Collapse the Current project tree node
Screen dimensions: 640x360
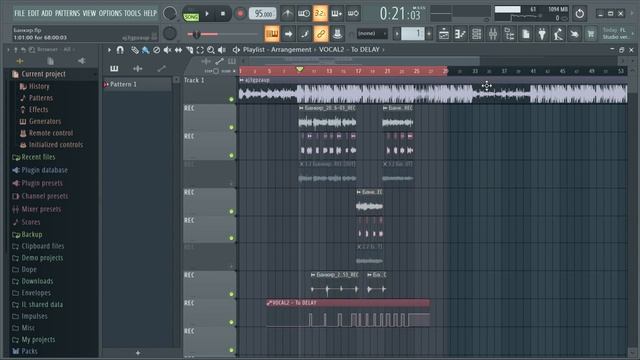pyautogui.click(x=43, y=74)
